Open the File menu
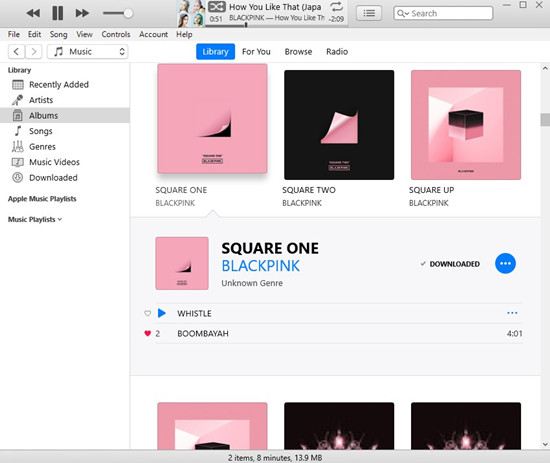Image resolution: width=550 pixels, height=463 pixels. pos(14,34)
